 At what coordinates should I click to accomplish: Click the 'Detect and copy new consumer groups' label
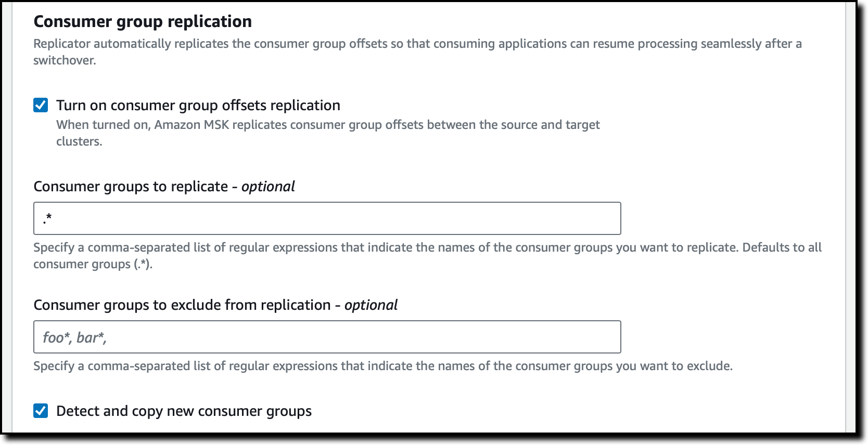(184, 411)
